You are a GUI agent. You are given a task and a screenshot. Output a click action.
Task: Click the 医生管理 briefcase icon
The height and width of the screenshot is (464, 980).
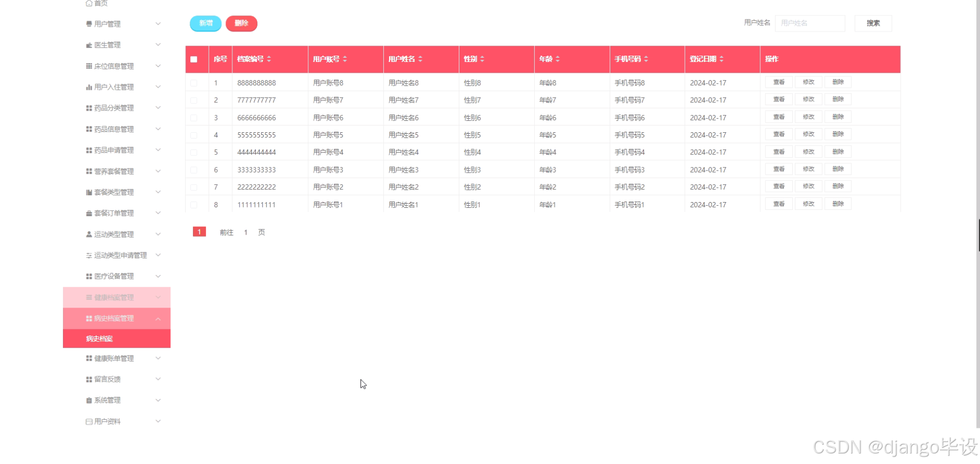pyautogui.click(x=89, y=45)
